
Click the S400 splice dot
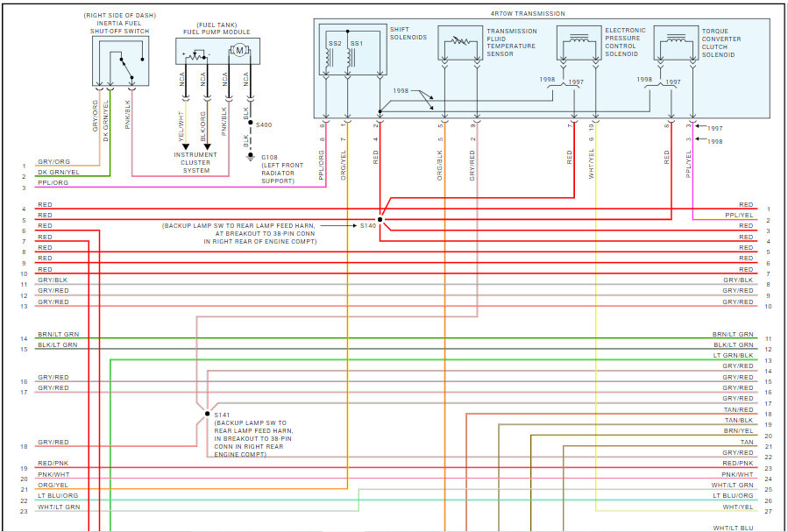tap(251, 122)
